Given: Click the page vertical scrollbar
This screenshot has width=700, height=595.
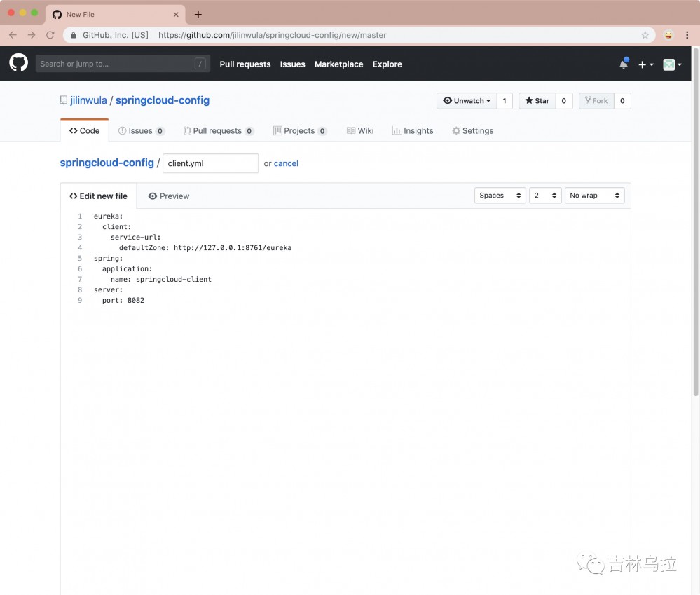Looking at the screenshot, I should point(696,221).
